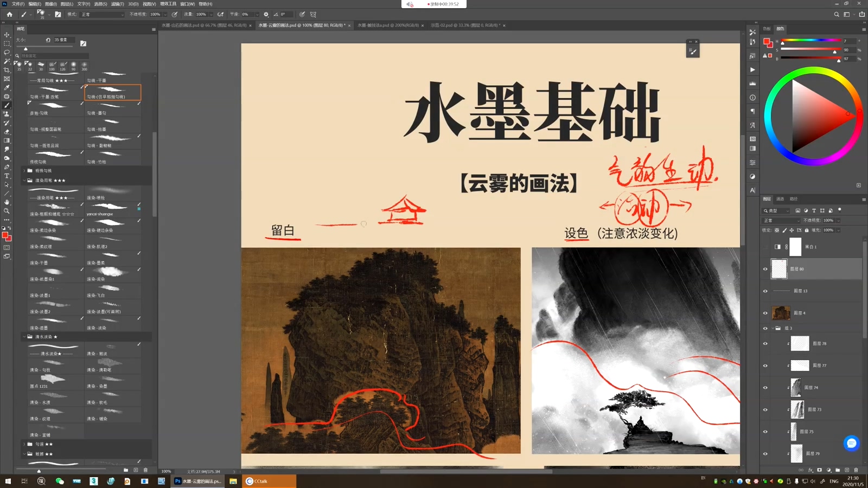Hide layer 图层 77

(x=765, y=365)
